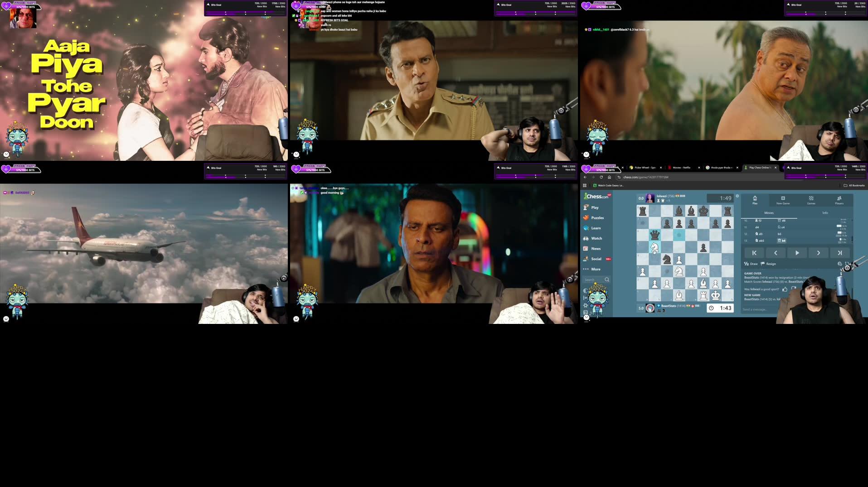Open Social in the sidebar
This screenshot has height=487, width=868.
pyautogui.click(x=596, y=259)
